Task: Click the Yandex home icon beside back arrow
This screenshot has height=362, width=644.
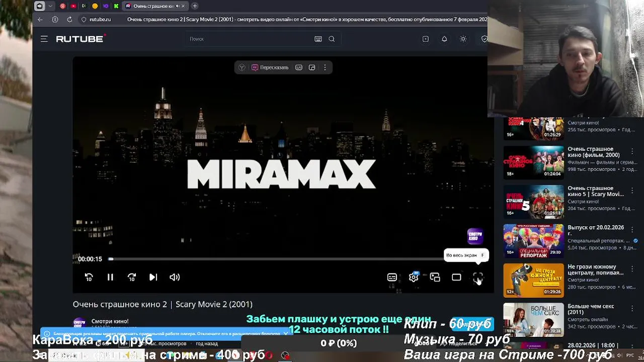Action: tap(55, 19)
